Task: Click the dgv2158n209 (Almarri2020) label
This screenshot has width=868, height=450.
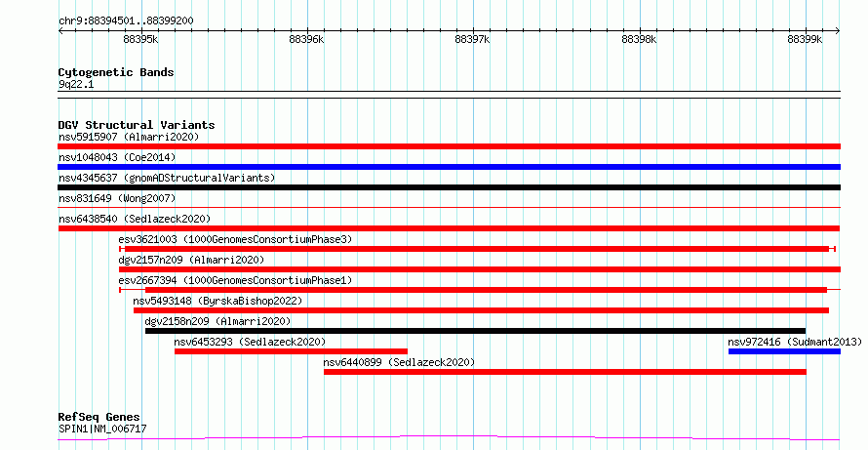Action: 217,321
